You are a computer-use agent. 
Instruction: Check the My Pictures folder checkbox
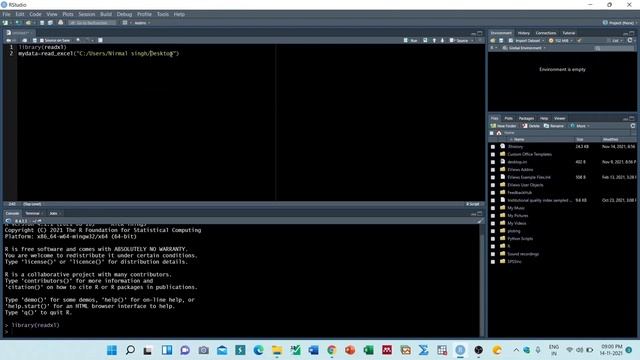click(493, 216)
